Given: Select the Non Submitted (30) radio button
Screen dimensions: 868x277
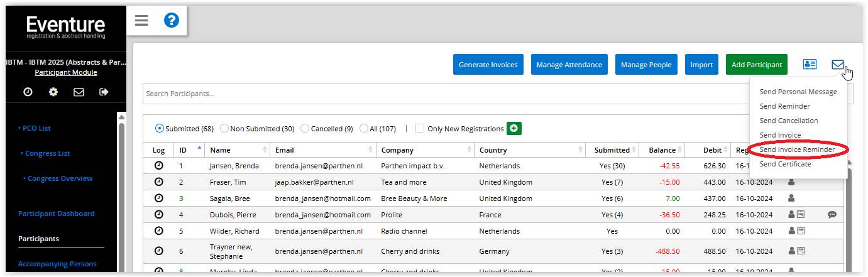Looking at the screenshot, I should click(224, 129).
